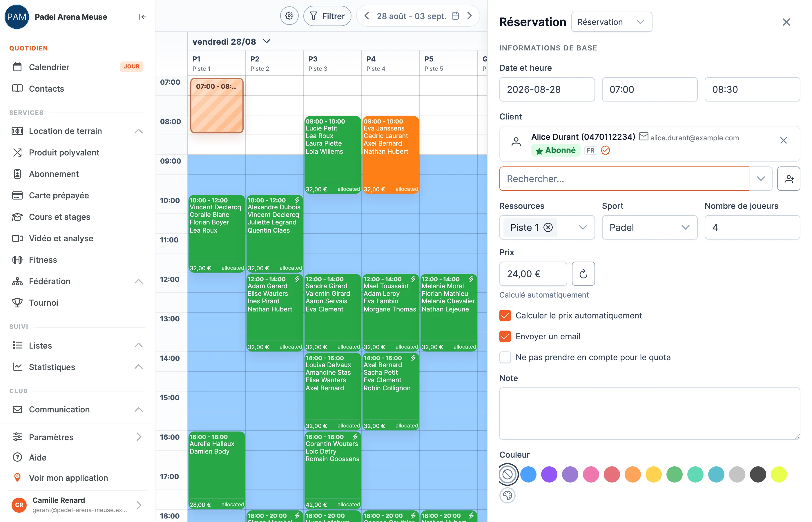Select the pink color swatch
Viewport: 812px width, 522px height.
pos(591,474)
